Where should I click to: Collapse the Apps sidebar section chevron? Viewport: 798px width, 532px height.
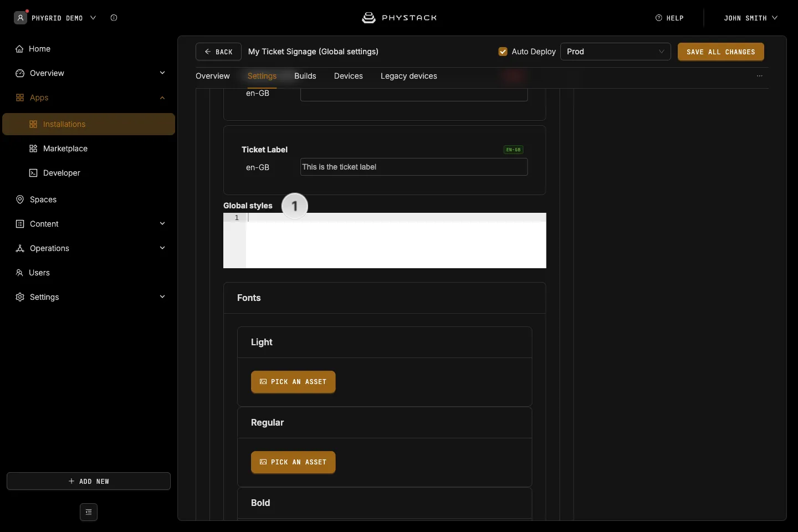(162, 98)
